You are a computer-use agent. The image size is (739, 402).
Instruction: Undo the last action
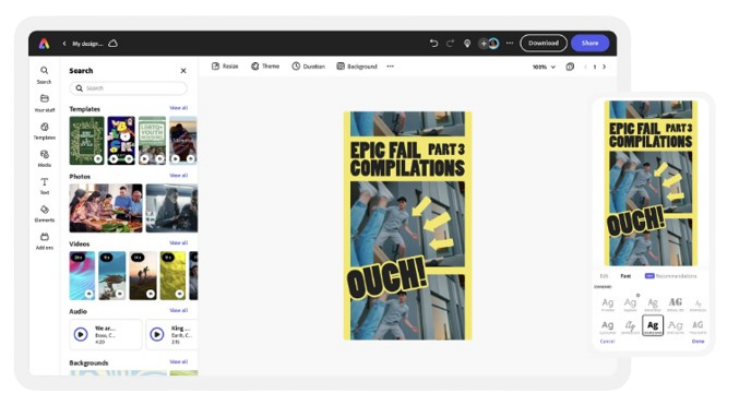(x=434, y=43)
